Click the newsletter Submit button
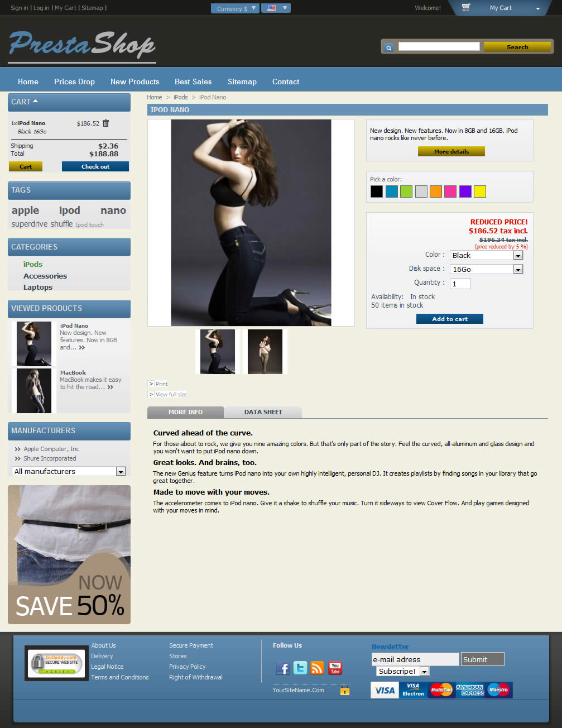 coord(483,659)
